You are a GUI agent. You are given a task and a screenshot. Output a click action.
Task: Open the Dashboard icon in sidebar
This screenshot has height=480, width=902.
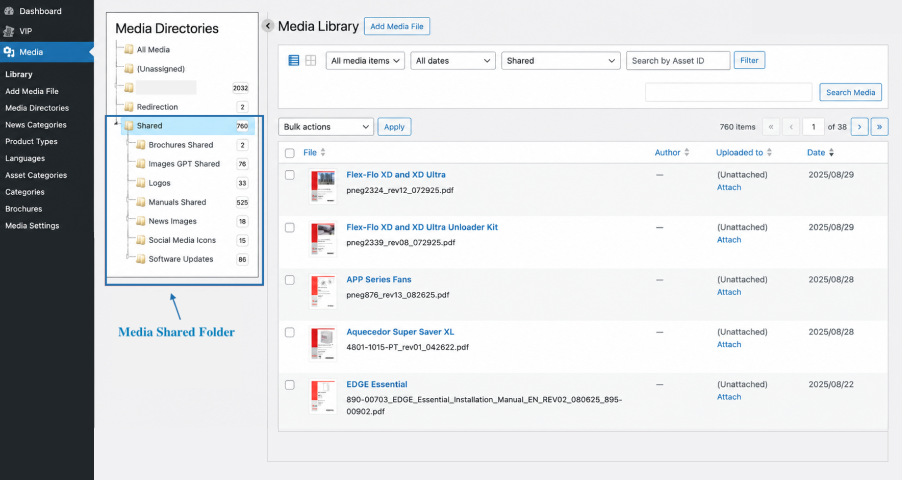(9, 11)
